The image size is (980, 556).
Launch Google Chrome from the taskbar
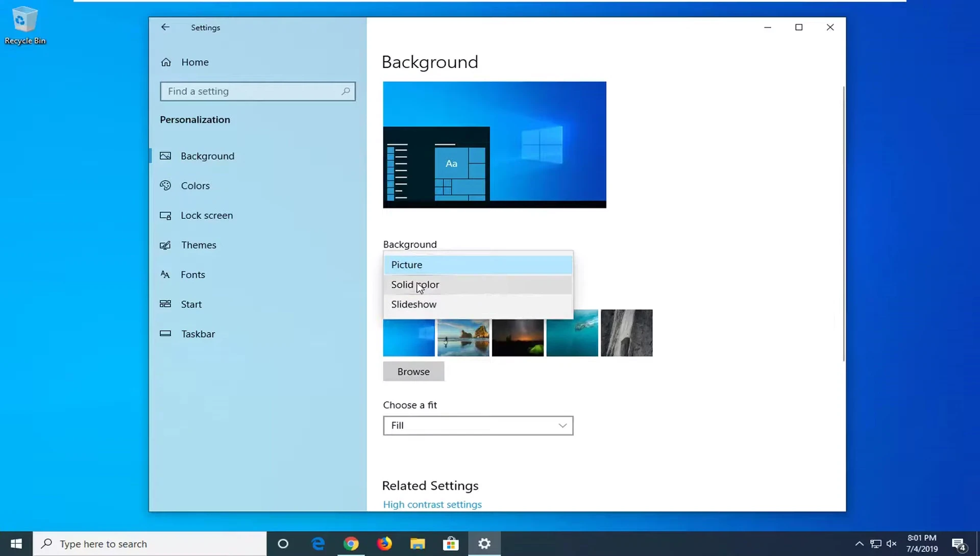[x=351, y=544]
